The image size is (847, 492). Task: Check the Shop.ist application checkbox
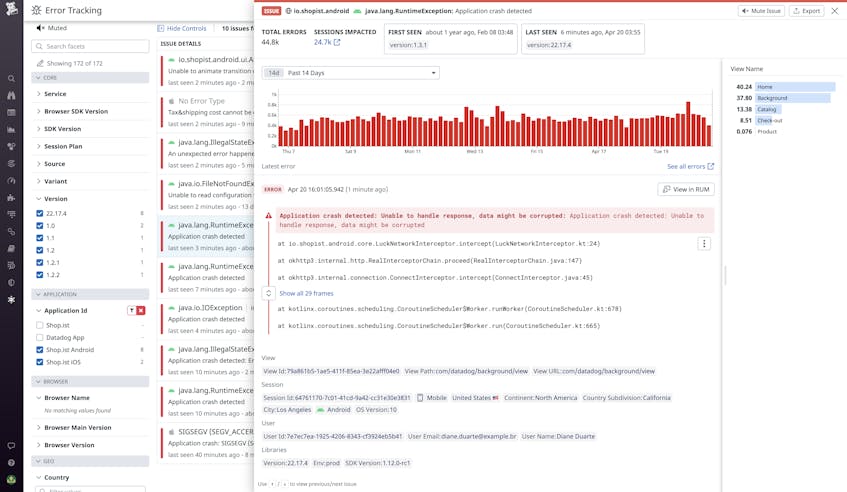click(x=39, y=326)
